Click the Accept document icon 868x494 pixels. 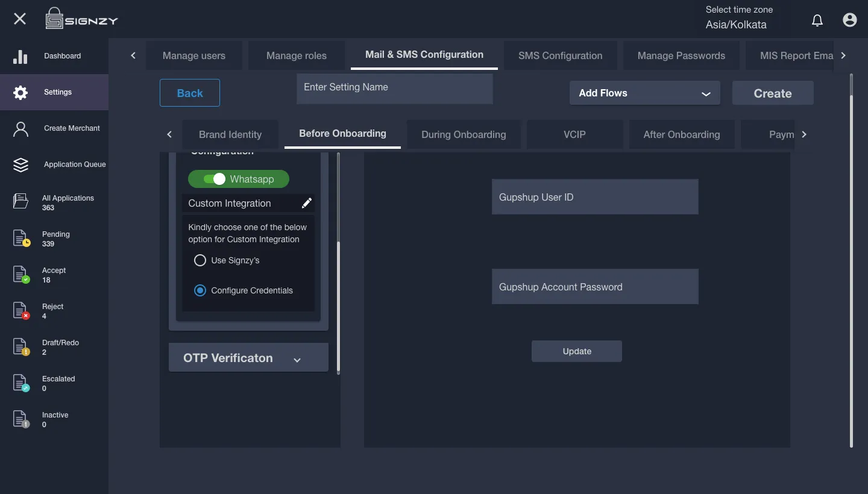click(21, 274)
